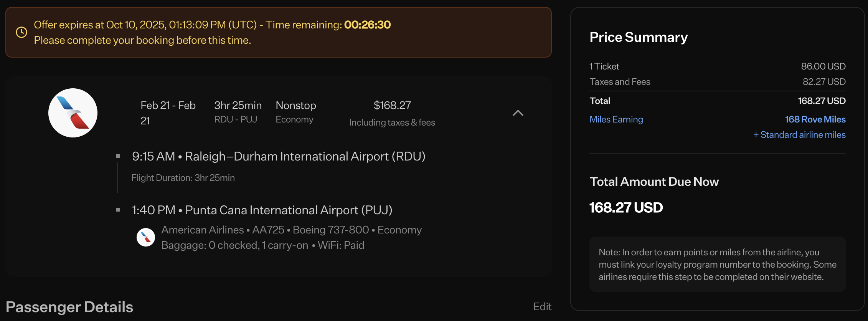This screenshot has width=868, height=321.
Task: Click the Raleigh–Durham International Airport departure line
Action: coord(279,156)
